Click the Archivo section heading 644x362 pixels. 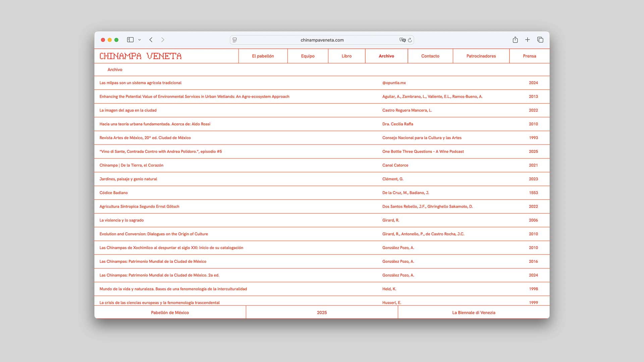(x=115, y=70)
